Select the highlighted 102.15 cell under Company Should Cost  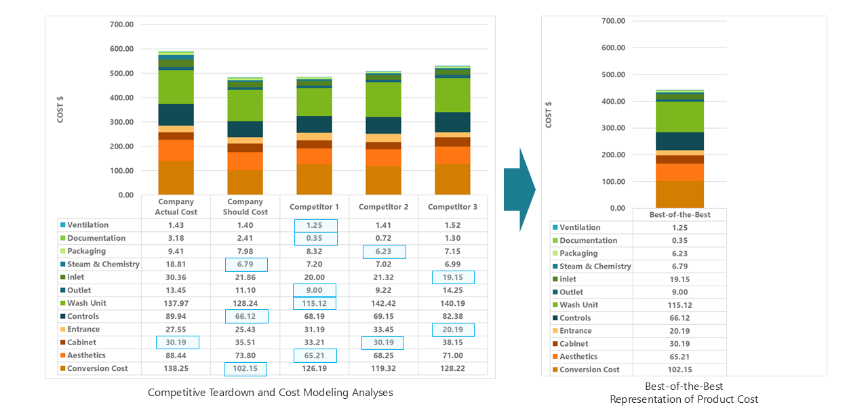click(x=245, y=369)
